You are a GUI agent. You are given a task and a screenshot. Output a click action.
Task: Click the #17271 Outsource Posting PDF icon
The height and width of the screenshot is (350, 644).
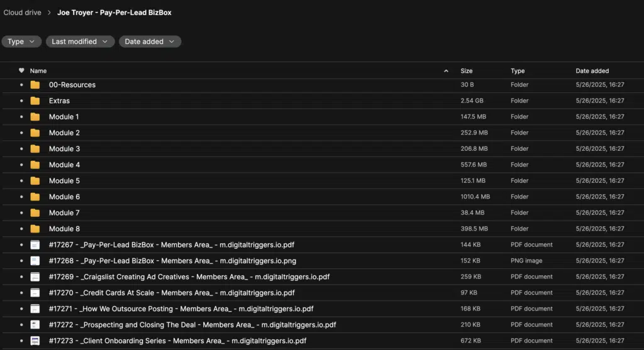[35, 309]
